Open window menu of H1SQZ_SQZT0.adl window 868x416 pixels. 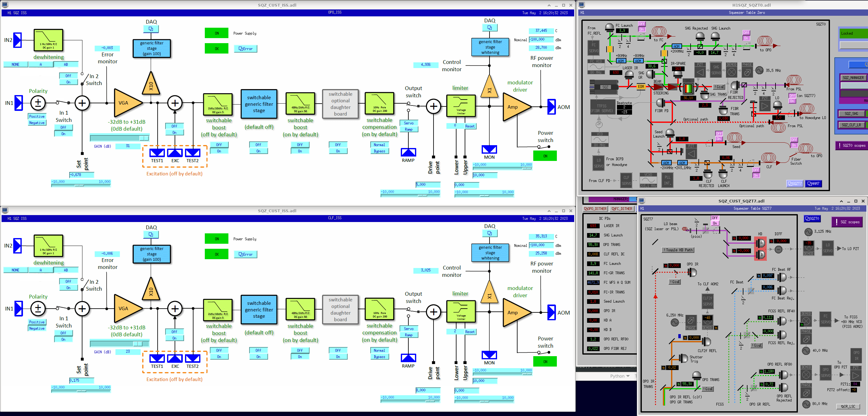[x=582, y=5]
